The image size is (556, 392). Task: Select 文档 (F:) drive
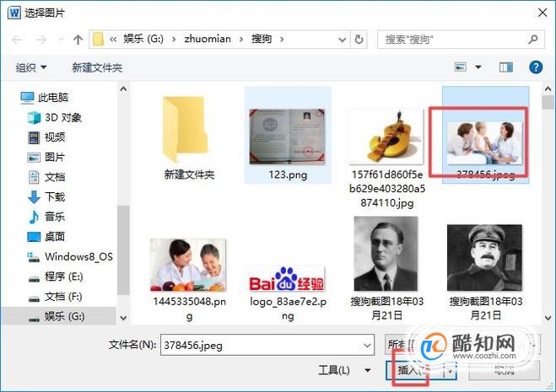pyautogui.click(x=56, y=296)
